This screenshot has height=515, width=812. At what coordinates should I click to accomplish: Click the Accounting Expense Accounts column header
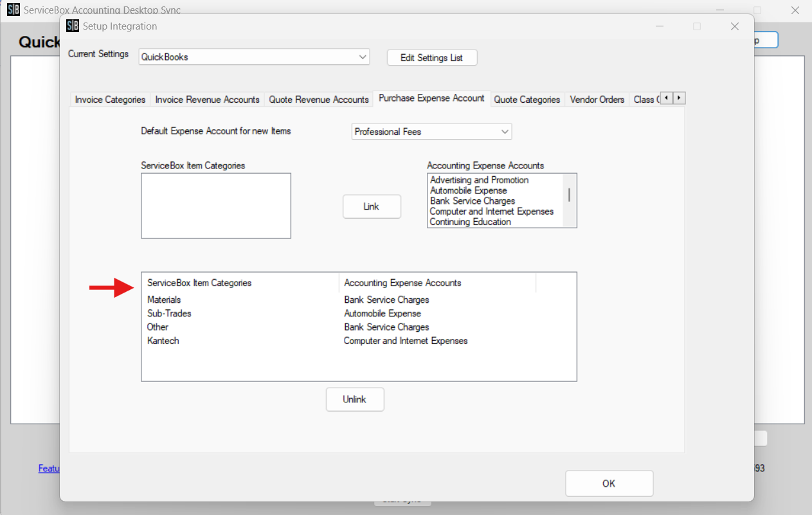437,283
